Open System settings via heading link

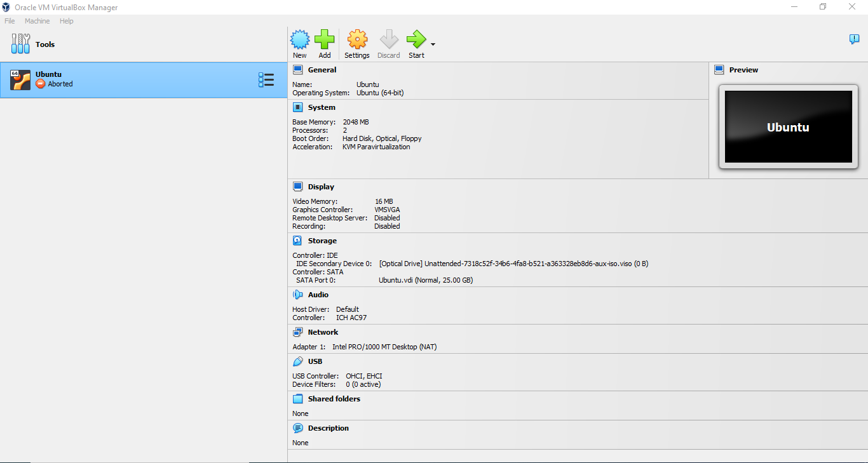point(322,107)
